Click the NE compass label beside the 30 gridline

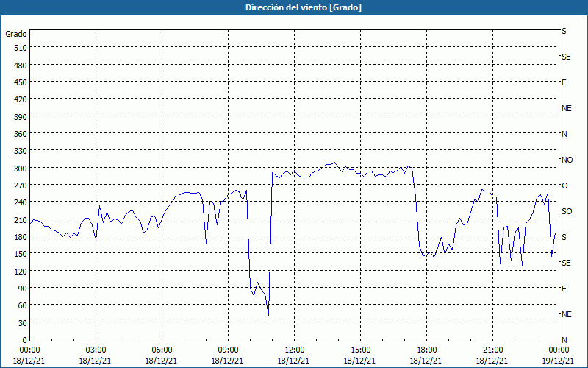(x=567, y=314)
